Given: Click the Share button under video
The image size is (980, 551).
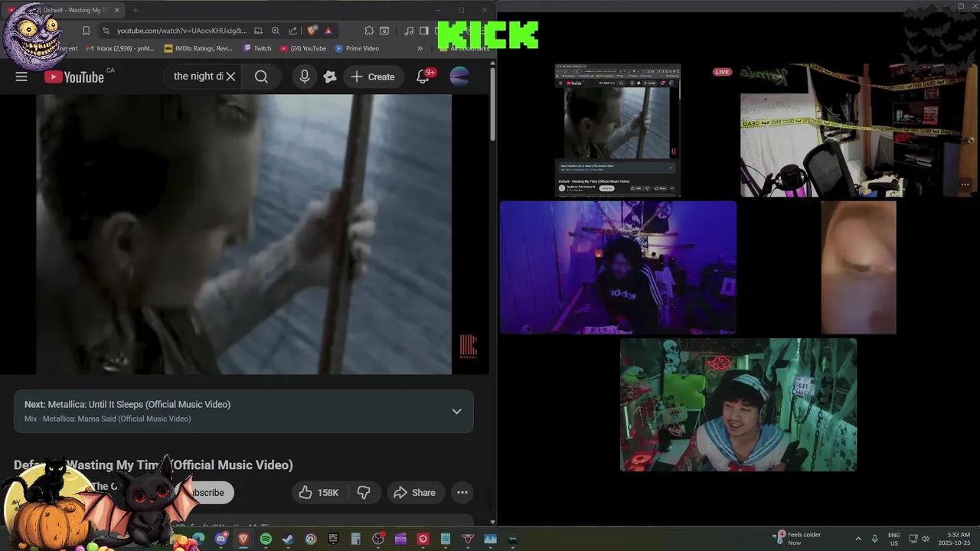Looking at the screenshot, I should tap(414, 493).
